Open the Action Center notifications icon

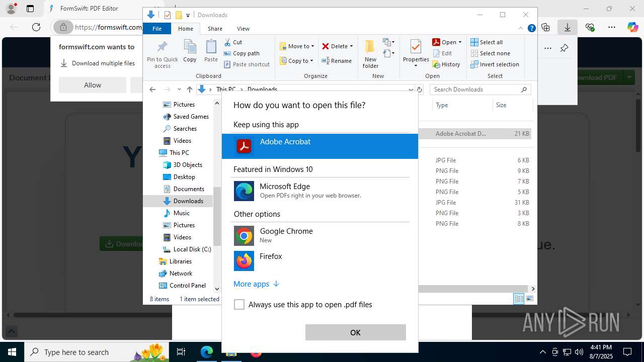coord(627,352)
